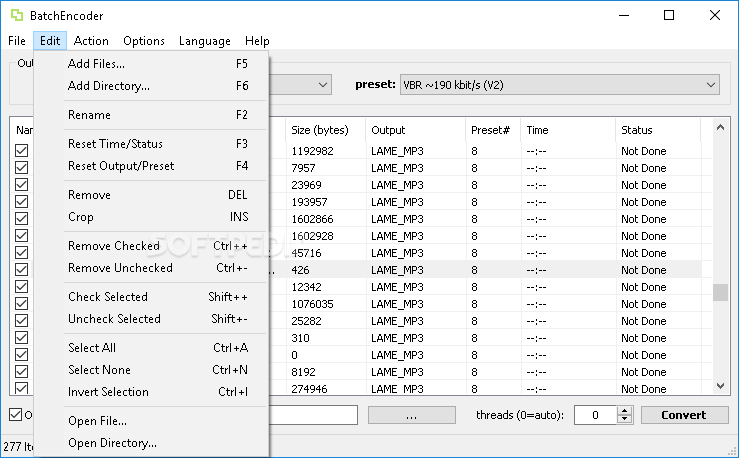The image size is (739, 458).
Task: Open the format dropdown arrow left of preset
Action: pos(323,85)
